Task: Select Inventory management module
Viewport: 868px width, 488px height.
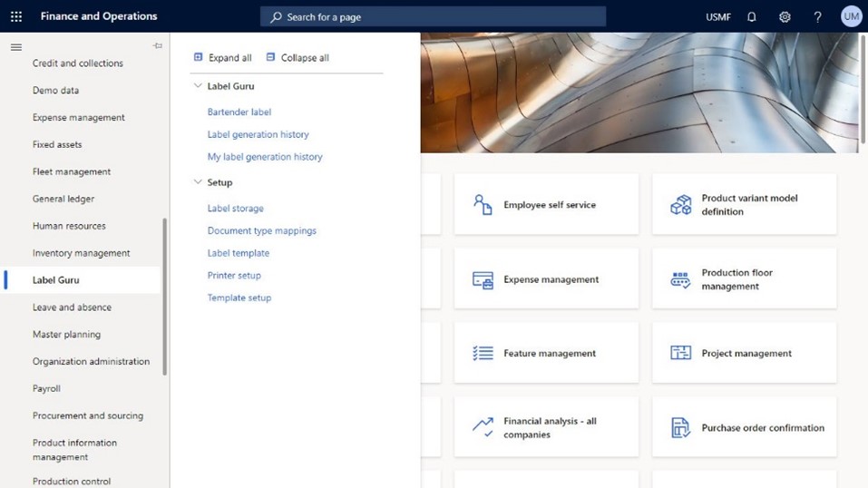Action: pos(82,253)
